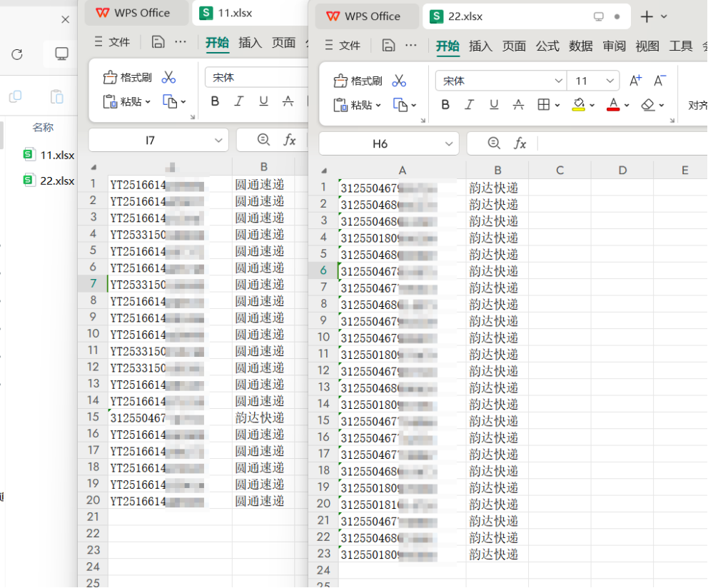Toggle Bold in 22.xlsx window
The height and width of the screenshot is (588, 708).
[445, 105]
